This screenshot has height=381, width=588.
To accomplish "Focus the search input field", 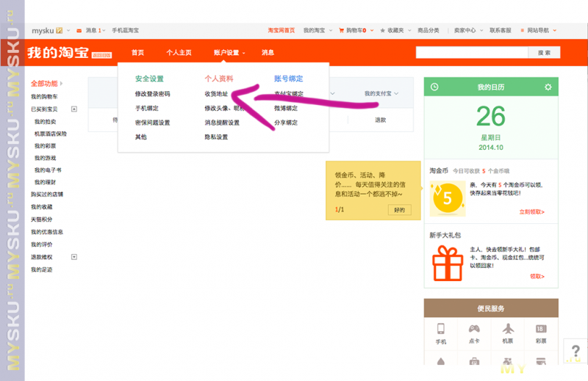I will pyautogui.click(x=472, y=52).
